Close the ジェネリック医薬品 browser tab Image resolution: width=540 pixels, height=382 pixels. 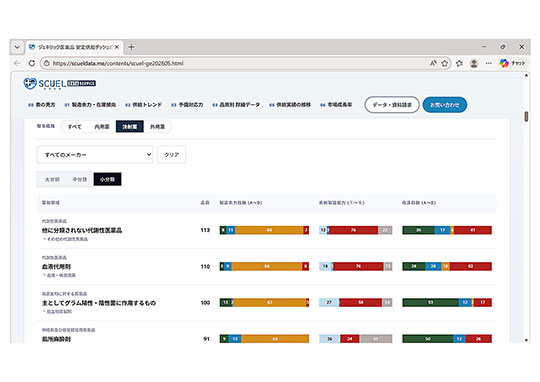pyautogui.click(x=117, y=47)
